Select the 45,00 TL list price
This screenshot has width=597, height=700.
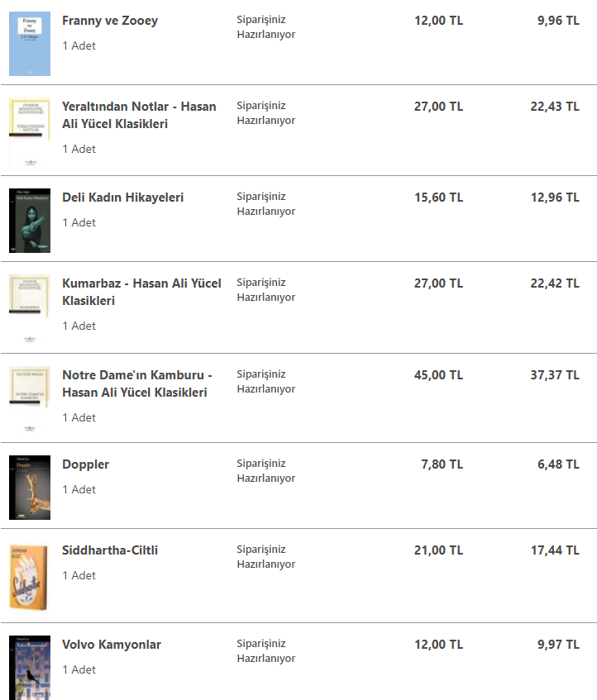click(438, 375)
